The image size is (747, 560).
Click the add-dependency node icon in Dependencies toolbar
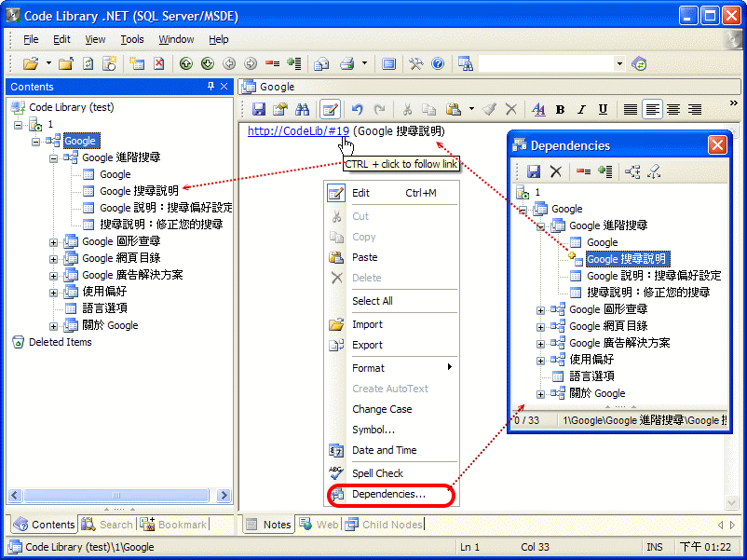coord(632,171)
